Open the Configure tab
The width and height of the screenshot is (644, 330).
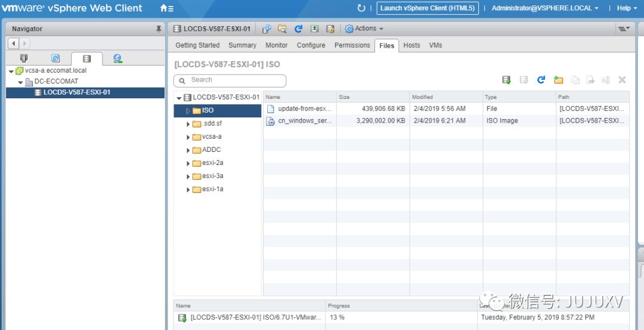[x=311, y=45]
